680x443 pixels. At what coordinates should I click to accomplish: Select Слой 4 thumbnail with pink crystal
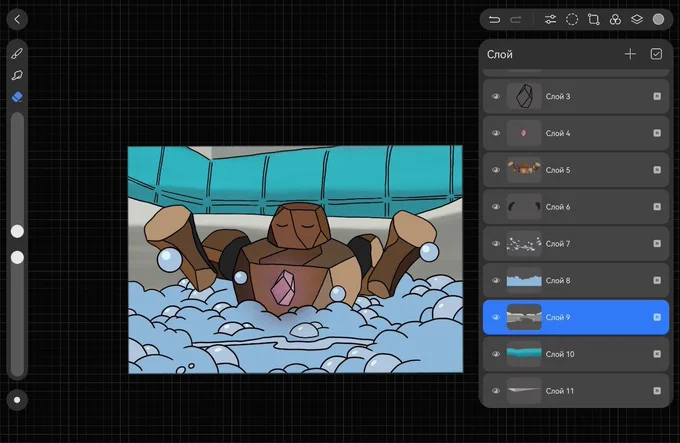pyautogui.click(x=524, y=133)
